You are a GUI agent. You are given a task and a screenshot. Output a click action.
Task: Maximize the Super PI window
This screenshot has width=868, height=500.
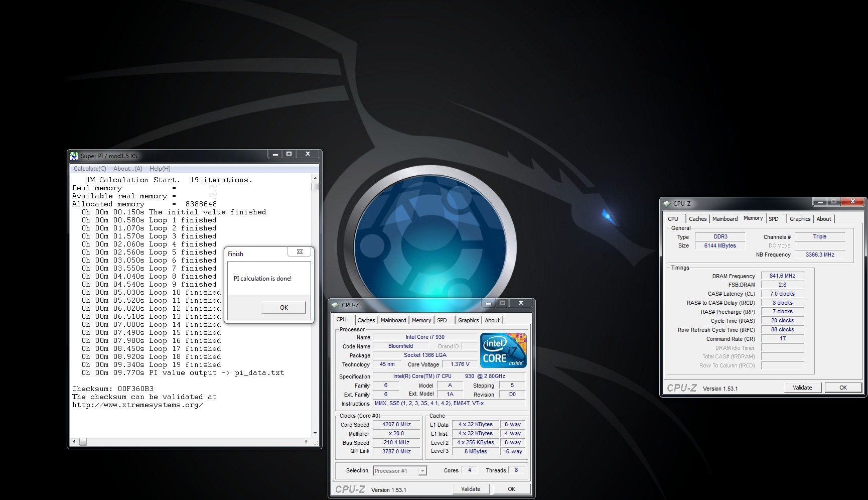(289, 154)
